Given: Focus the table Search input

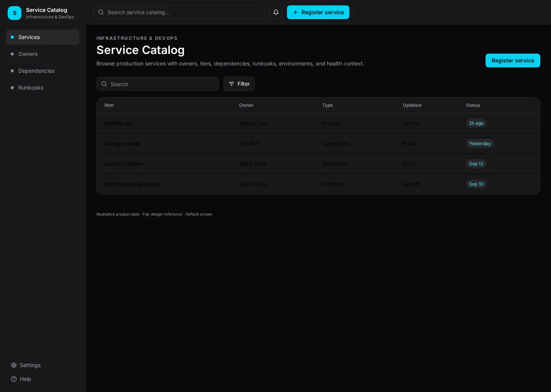Looking at the screenshot, I should [x=158, y=84].
